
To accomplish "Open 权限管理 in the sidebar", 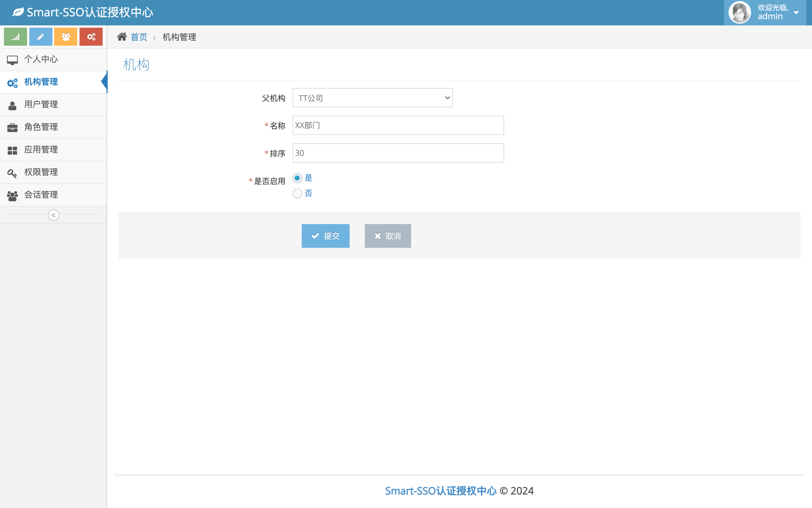I will tap(53, 172).
